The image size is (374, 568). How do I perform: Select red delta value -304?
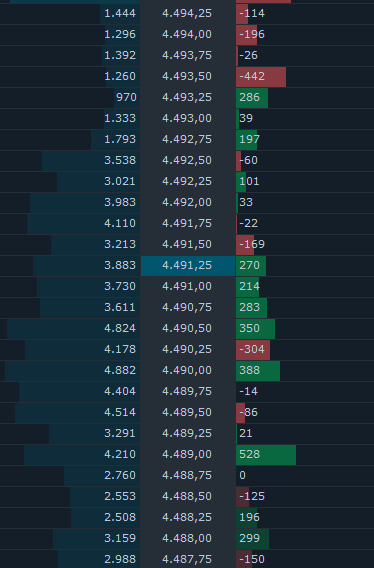click(252, 350)
